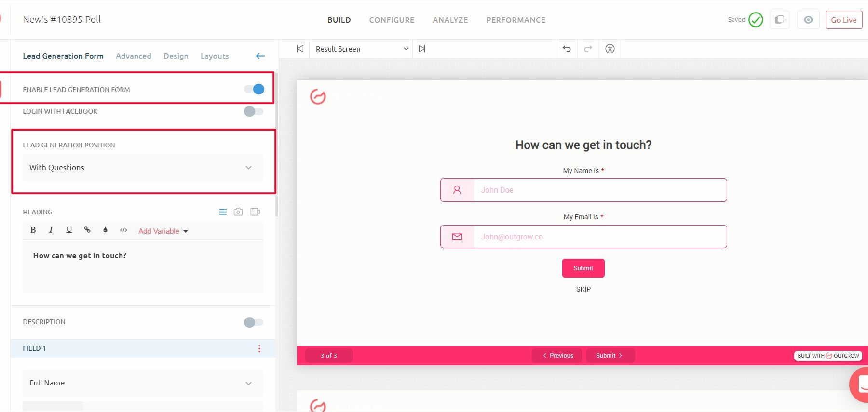Switch to the Configure tab
Image resolution: width=868 pixels, height=412 pixels.
pyautogui.click(x=392, y=20)
